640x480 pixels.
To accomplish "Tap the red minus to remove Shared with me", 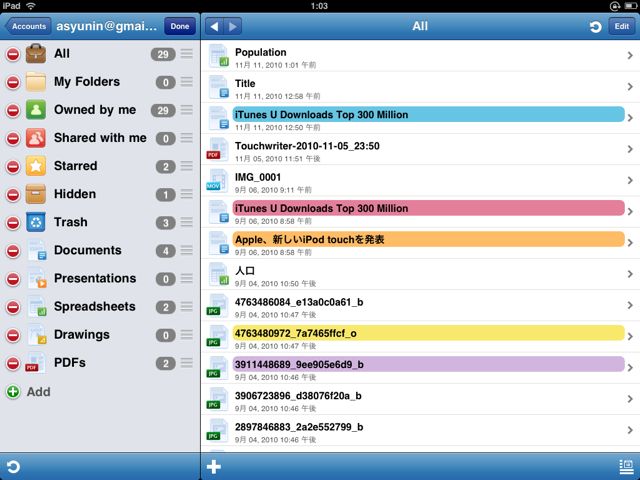I will 13,138.
